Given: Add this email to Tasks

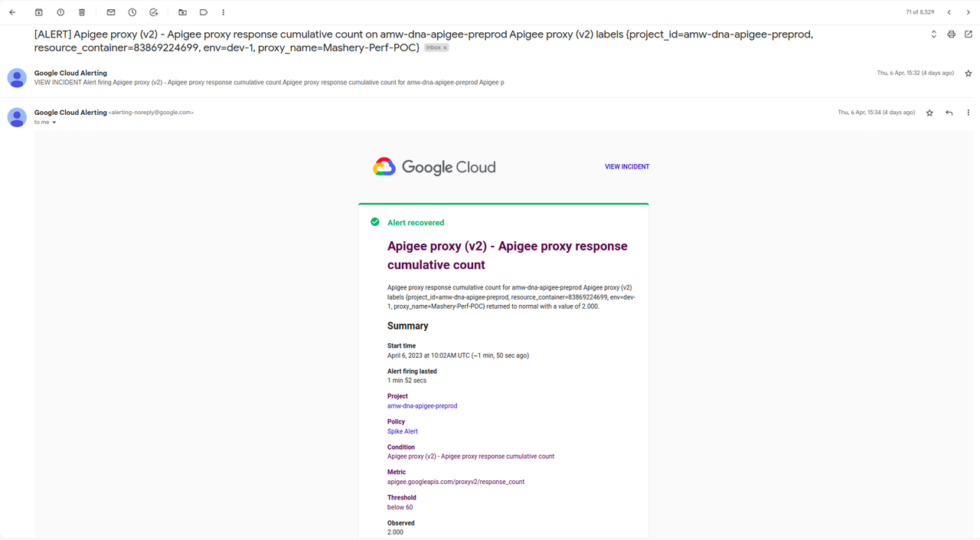Looking at the screenshot, I should click(154, 12).
